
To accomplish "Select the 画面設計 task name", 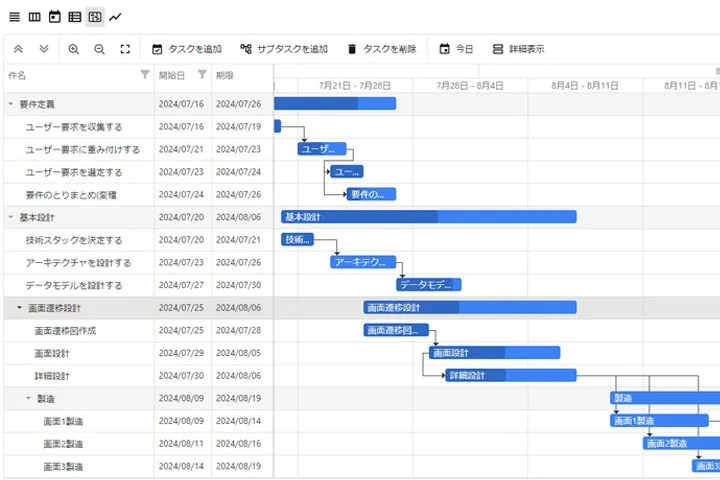I will coord(52,353).
